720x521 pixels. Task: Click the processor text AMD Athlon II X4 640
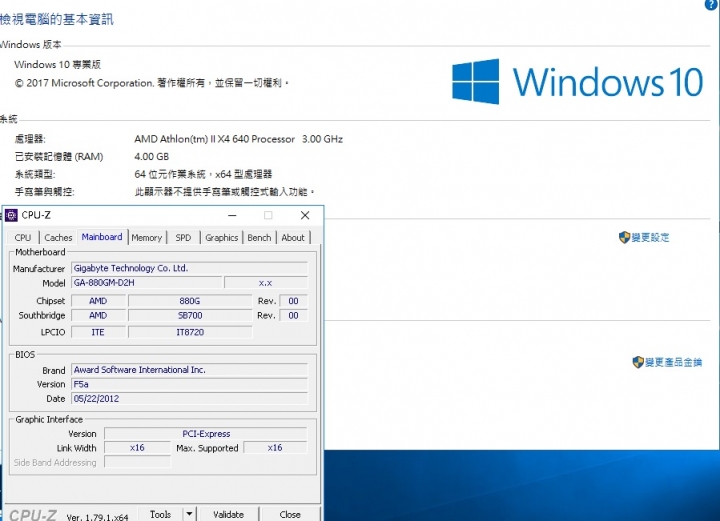click(238, 139)
